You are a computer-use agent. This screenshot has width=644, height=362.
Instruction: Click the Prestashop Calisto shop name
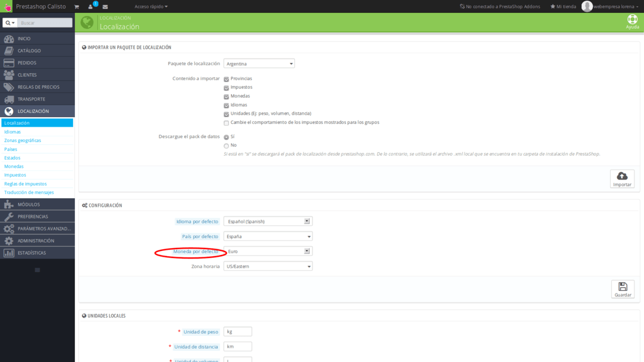[40, 6]
